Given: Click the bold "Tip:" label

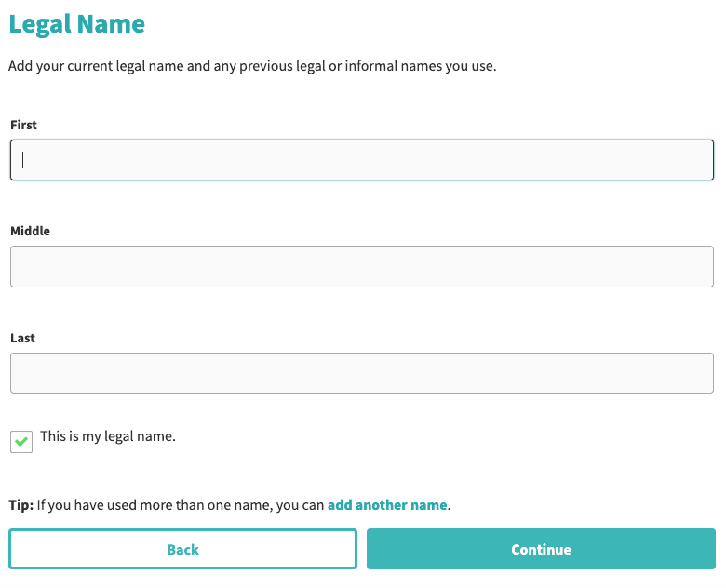Looking at the screenshot, I should (21, 506).
